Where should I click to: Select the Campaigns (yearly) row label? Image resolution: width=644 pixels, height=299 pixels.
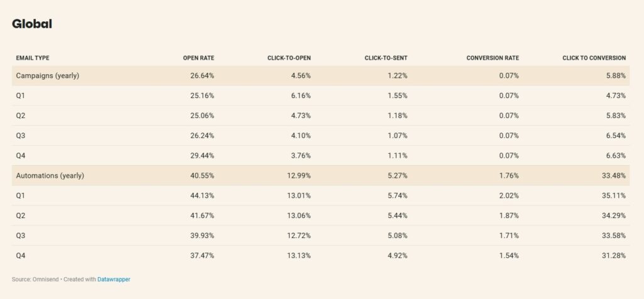tap(47, 76)
